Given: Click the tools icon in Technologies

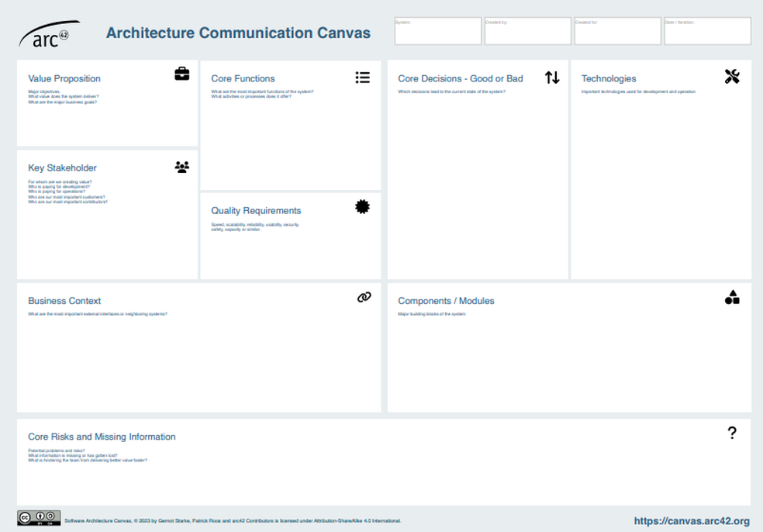Looking at the screenshot, I should (732, 76).
